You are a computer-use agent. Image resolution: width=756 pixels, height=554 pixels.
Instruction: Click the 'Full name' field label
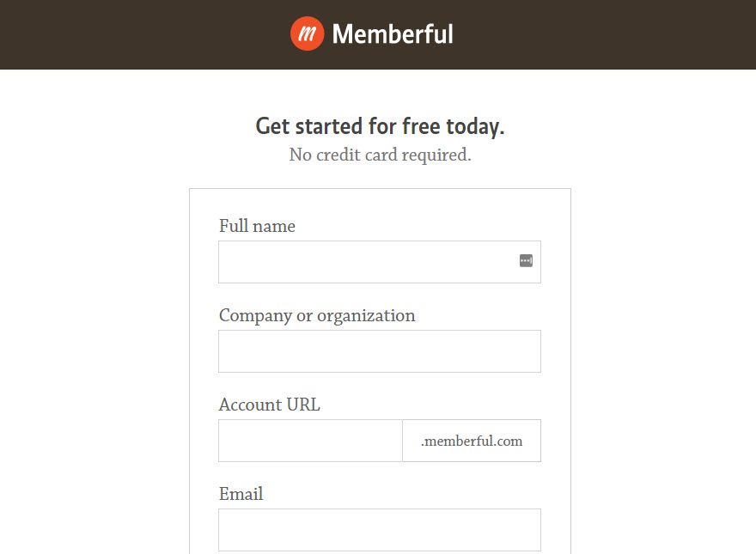(x=257, y=226)
